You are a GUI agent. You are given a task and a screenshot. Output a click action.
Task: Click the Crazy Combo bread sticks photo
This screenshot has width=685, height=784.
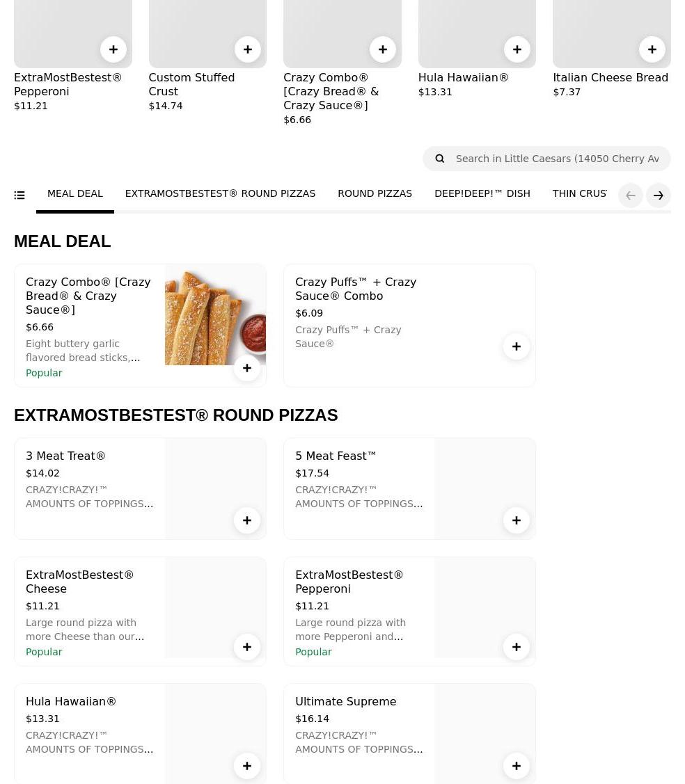[215, 314]
